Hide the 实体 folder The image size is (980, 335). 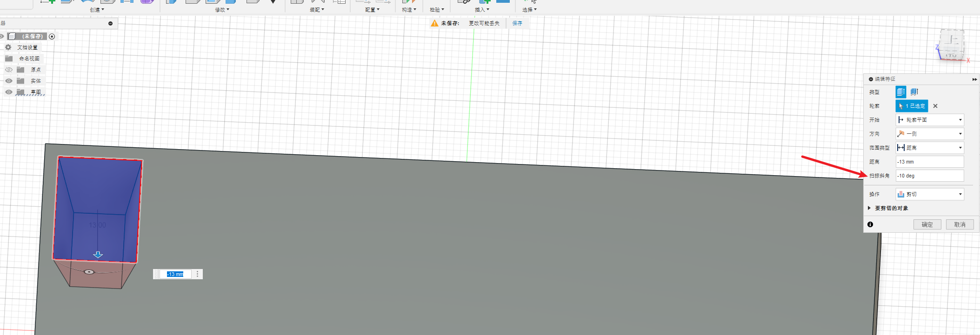[x=8, y=81]
